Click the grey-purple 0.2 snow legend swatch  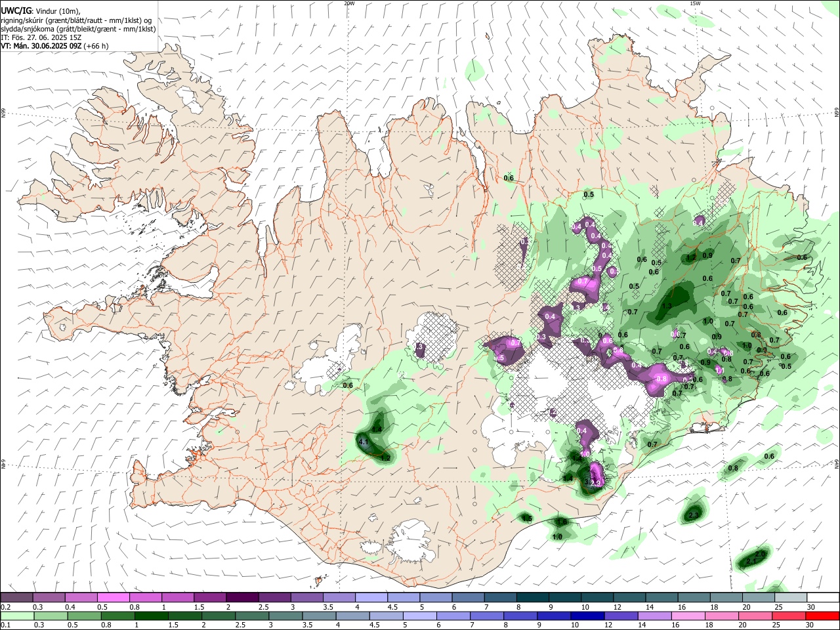point(17,597)
